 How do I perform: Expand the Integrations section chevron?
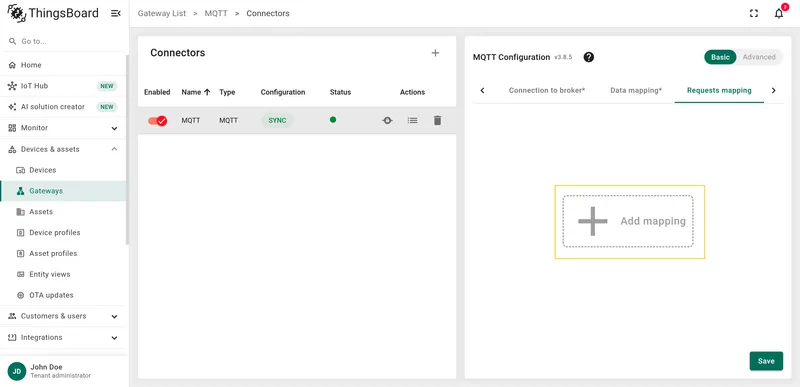pos(114,338)
